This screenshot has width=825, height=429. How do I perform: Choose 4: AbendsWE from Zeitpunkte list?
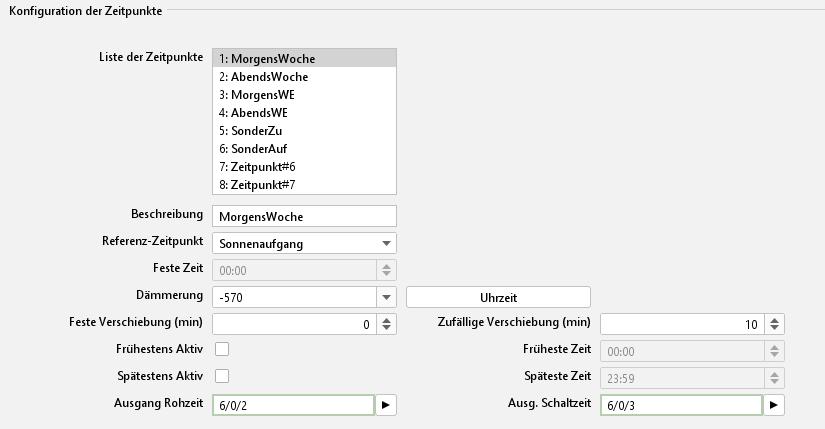253,113
